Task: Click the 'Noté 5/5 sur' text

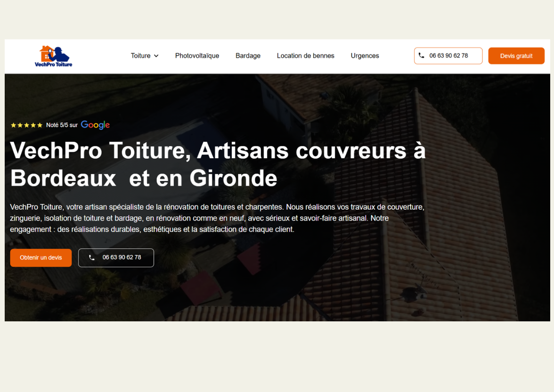Action: (62, 125)
